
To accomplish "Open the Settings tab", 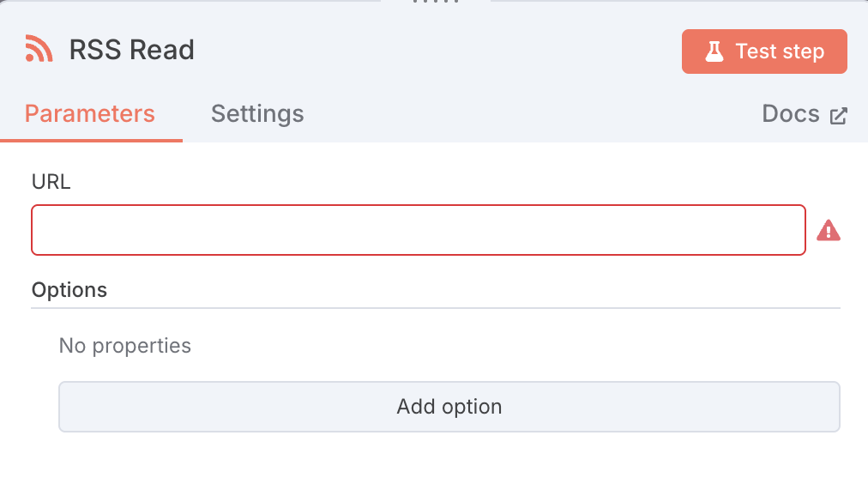I will (x=257, y=114).
